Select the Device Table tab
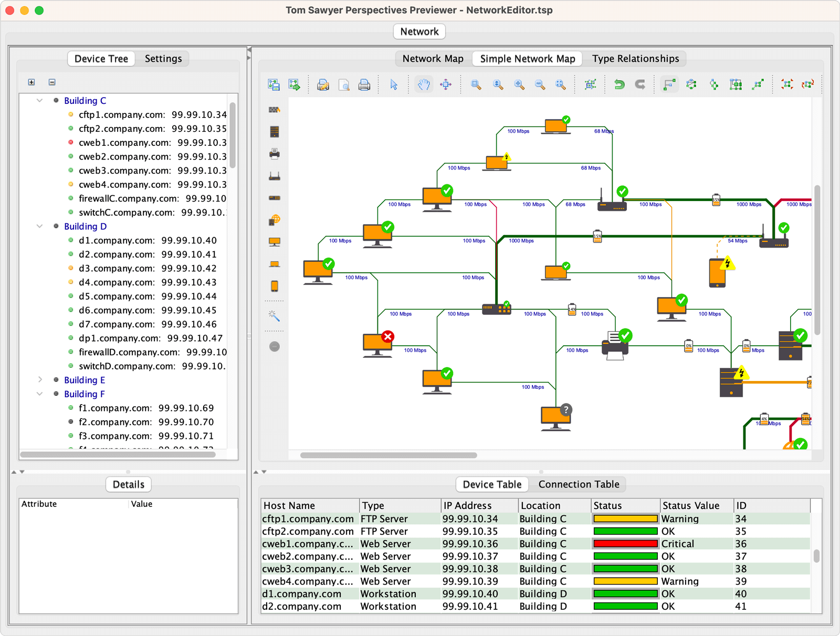 pos(492,484)
